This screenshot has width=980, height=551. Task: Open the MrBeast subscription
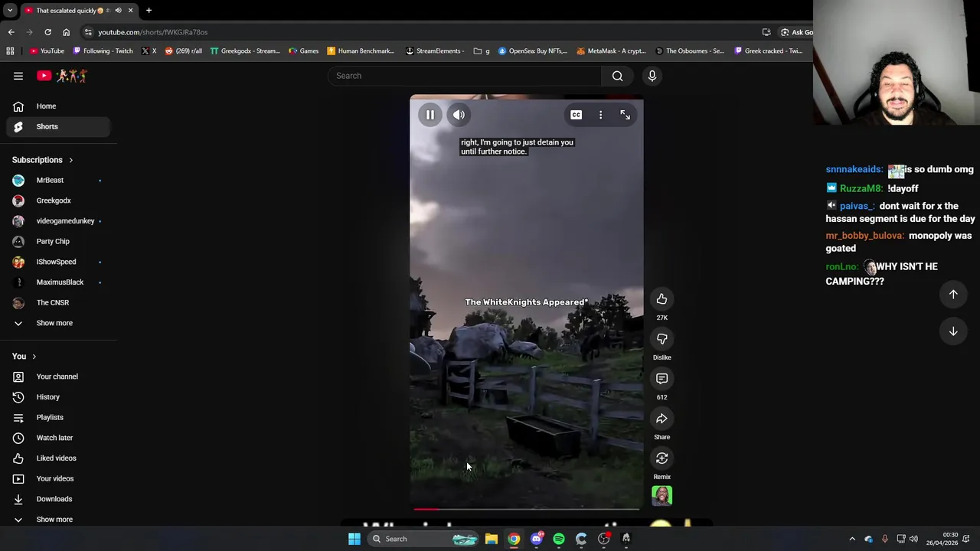pyautogui.click(x=58, y=180)
